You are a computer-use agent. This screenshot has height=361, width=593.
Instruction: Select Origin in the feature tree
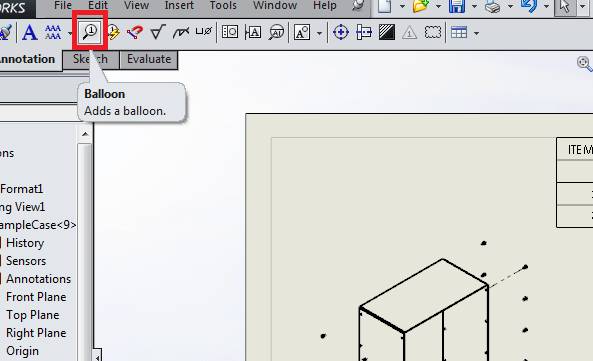(x=22, y=351)
